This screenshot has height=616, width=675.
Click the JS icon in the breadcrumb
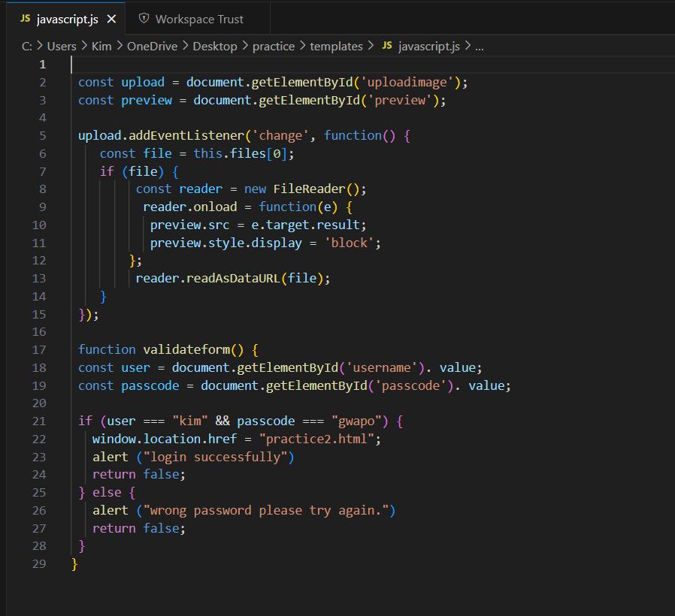pos(387,46)
